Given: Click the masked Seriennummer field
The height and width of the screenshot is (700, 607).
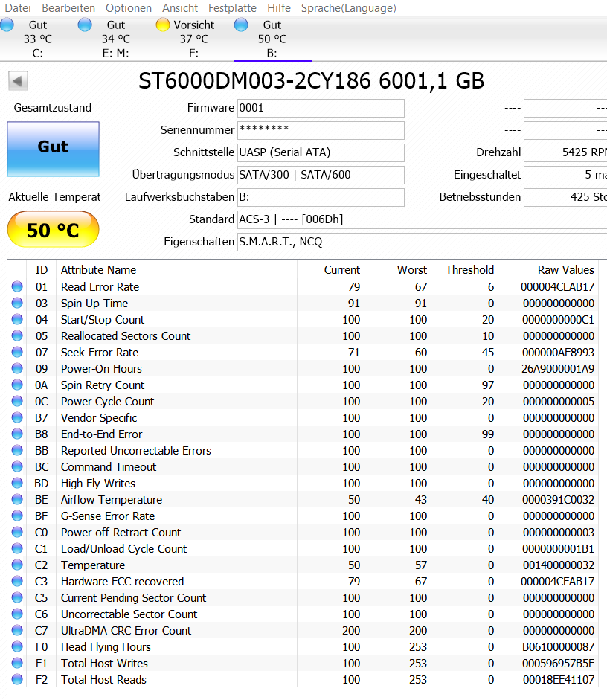Looking at the screenshot, I should [321, 130].
